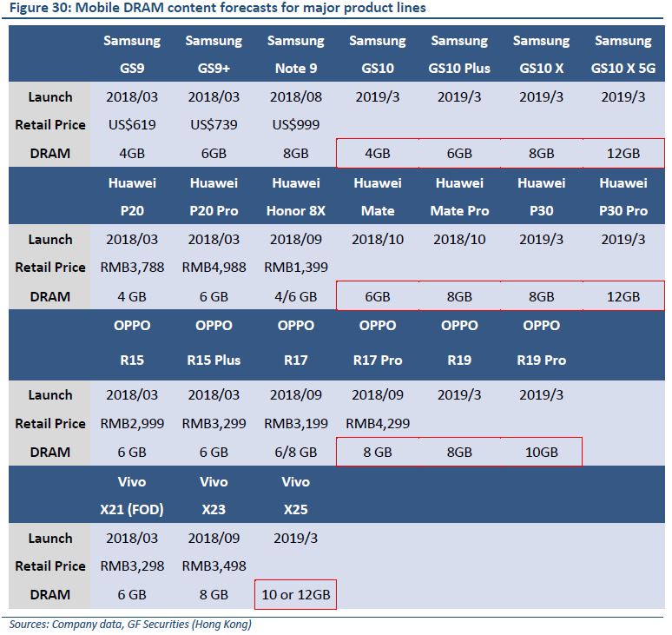Click the 'P20 Pro' model header

pos(214,211)
